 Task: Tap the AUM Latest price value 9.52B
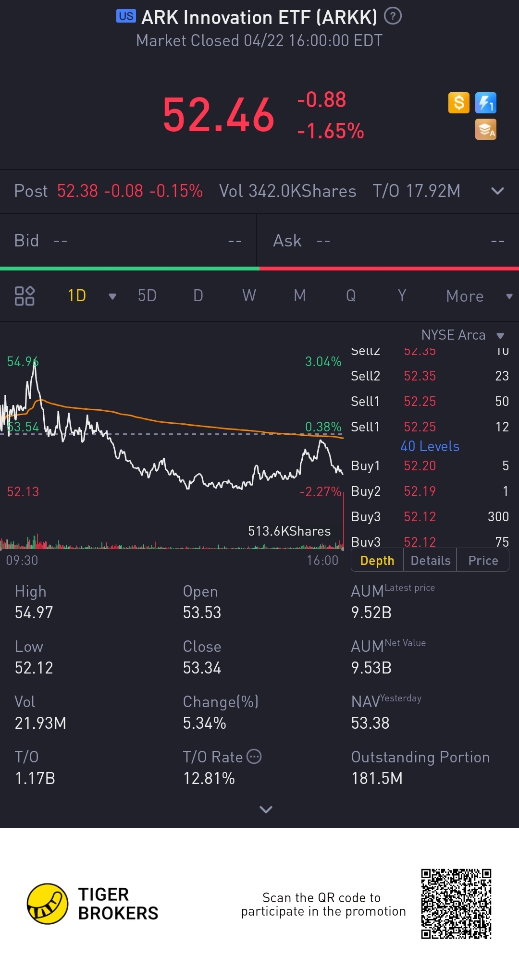click(x=371, y=612)
